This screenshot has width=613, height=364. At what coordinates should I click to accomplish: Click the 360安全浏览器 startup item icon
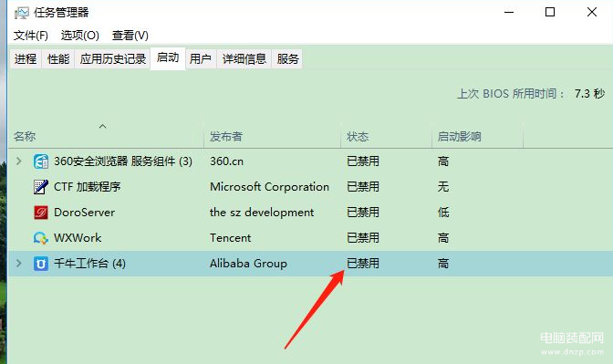point(41,161)
